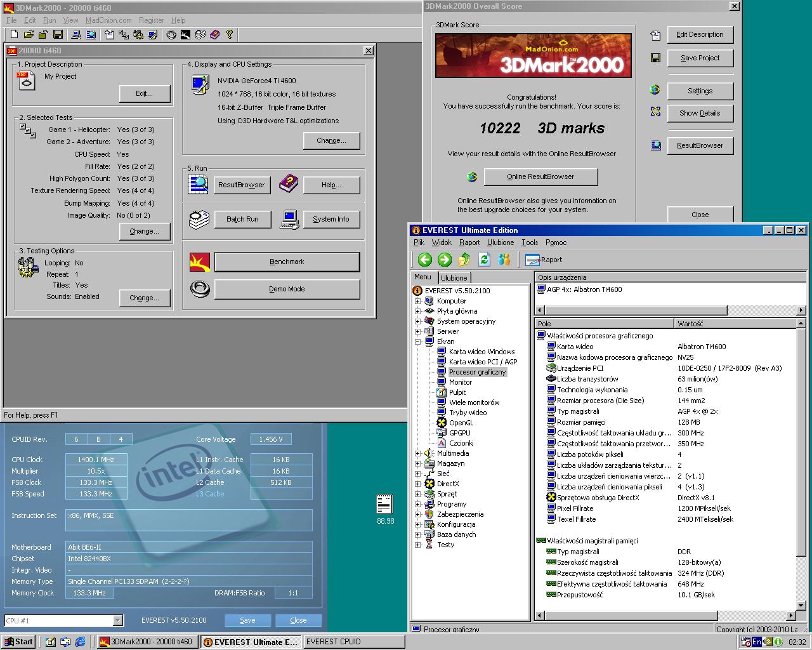Image resolution: width=812 pixels, height=650 pixels.
Task: Select GPGPU item in tree
Action: click(460, 433)
